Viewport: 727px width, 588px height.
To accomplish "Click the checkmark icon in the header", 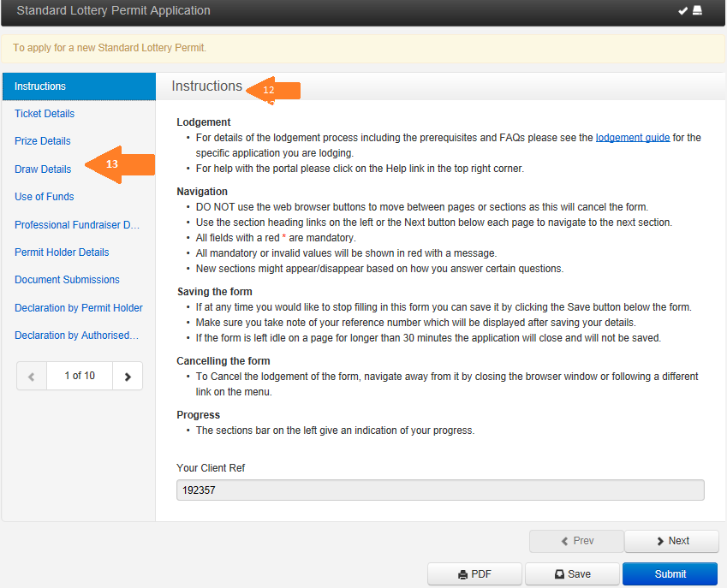I will click(x=682, y=10).
